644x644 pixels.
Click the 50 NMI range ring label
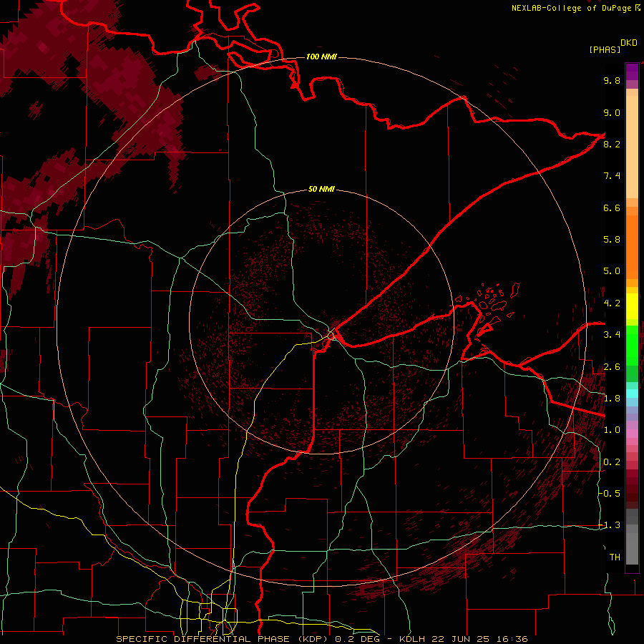tap(321, 190)
